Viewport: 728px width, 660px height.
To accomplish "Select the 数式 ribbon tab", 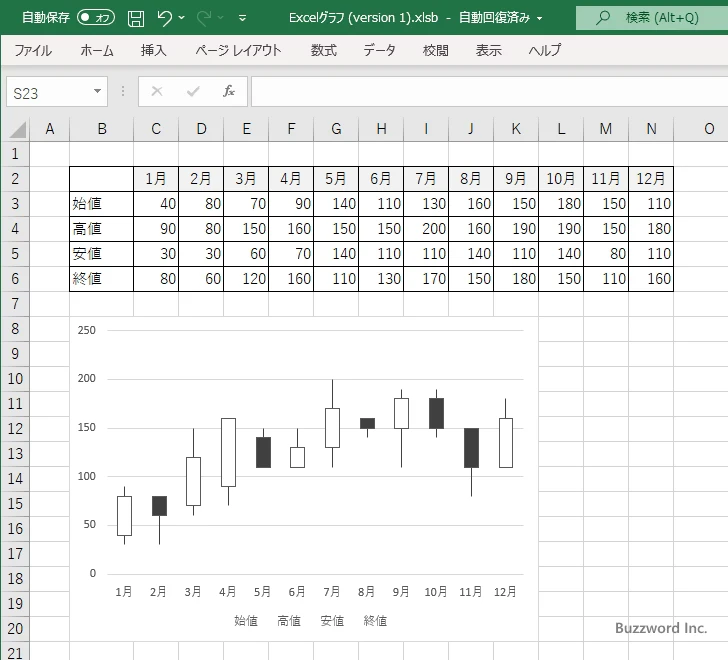I will coord(323,50).
